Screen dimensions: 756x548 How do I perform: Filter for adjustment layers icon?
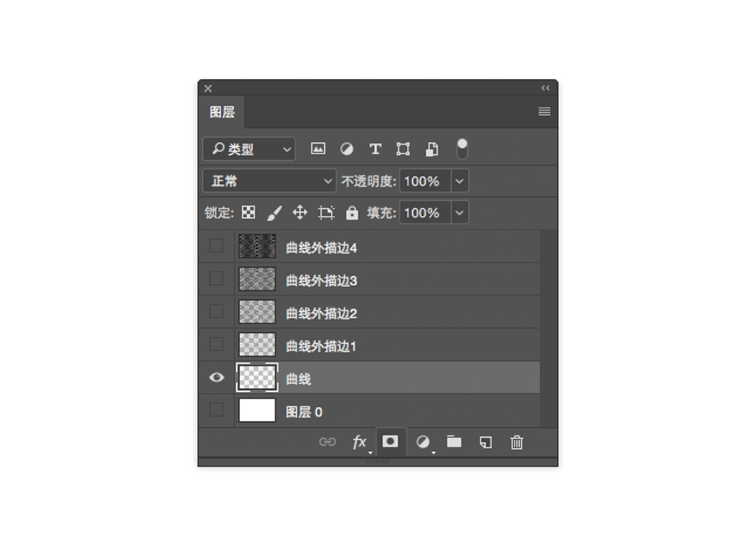(346, 149)
